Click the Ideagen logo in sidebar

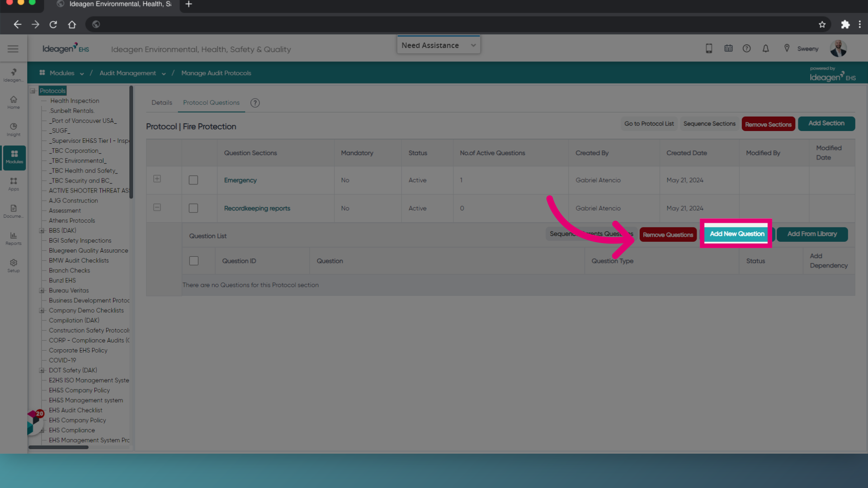[x=14, y=75]
